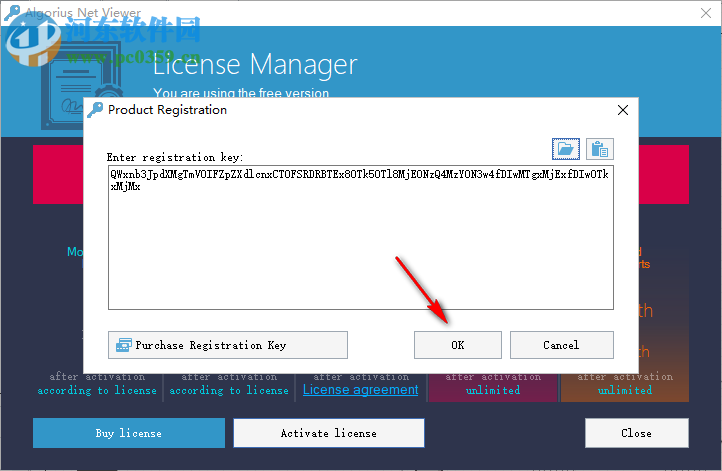This screenshot has height=471, width=722.
Task: Click Activate license in License Manager
Action: tap(329, 433)
